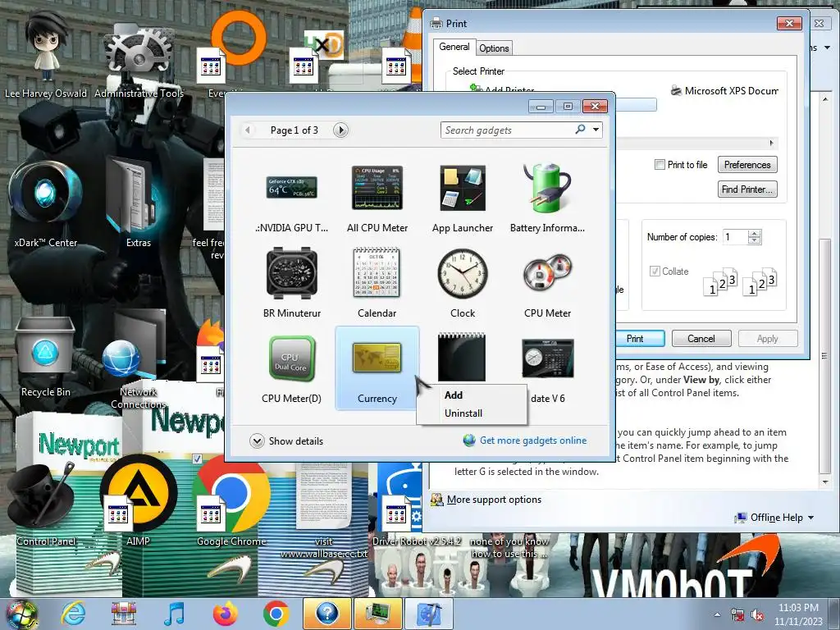
Task: Open the music note taskbar icon
Action: [x=174, y=614]
